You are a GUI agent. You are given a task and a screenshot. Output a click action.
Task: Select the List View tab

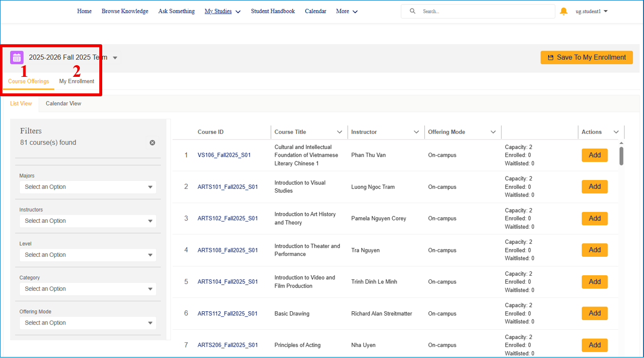(x=21, y=104)
